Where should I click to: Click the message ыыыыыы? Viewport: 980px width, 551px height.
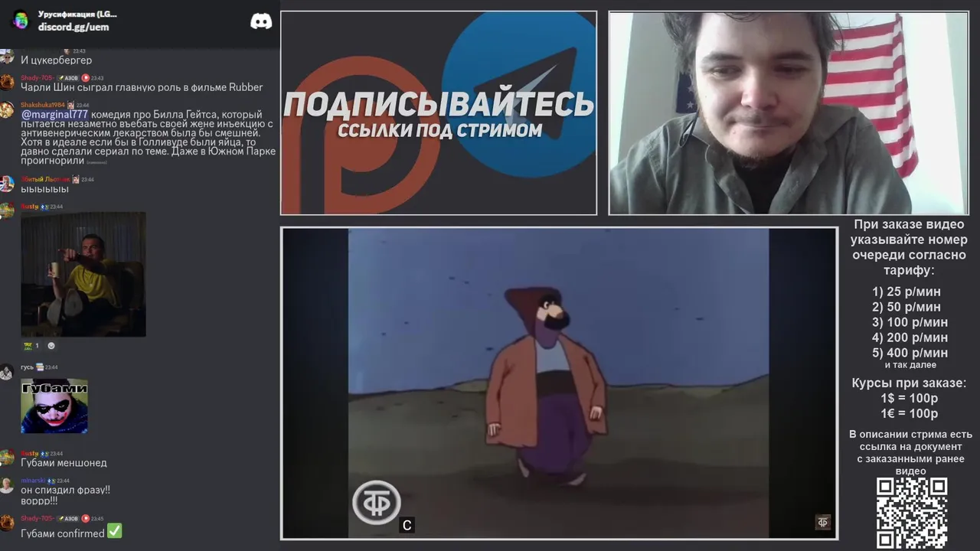pyautogui.click(x=44, y=189)
